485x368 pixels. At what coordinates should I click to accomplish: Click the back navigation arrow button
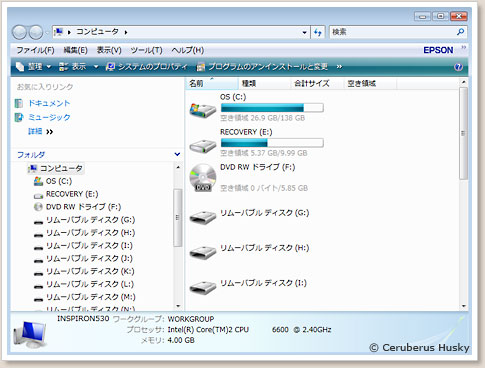tap(19, 32)
